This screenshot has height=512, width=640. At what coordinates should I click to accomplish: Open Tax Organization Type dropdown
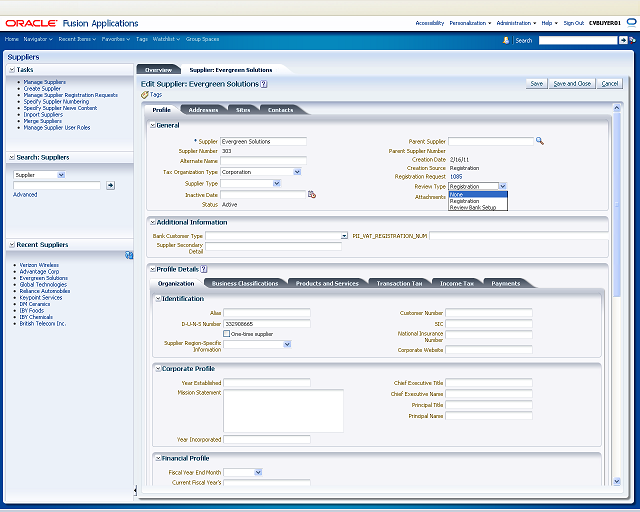tap(297, 172)
